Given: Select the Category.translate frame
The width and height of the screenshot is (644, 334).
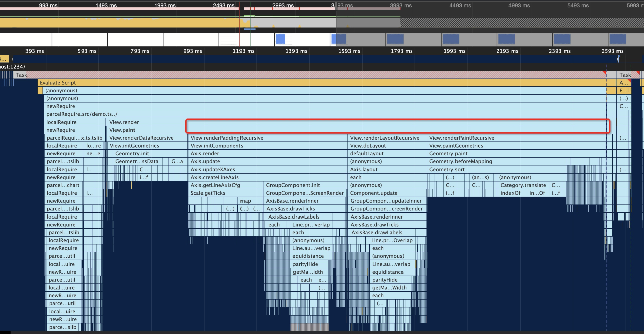Looking at the screenshot, I should pos(523,185).
